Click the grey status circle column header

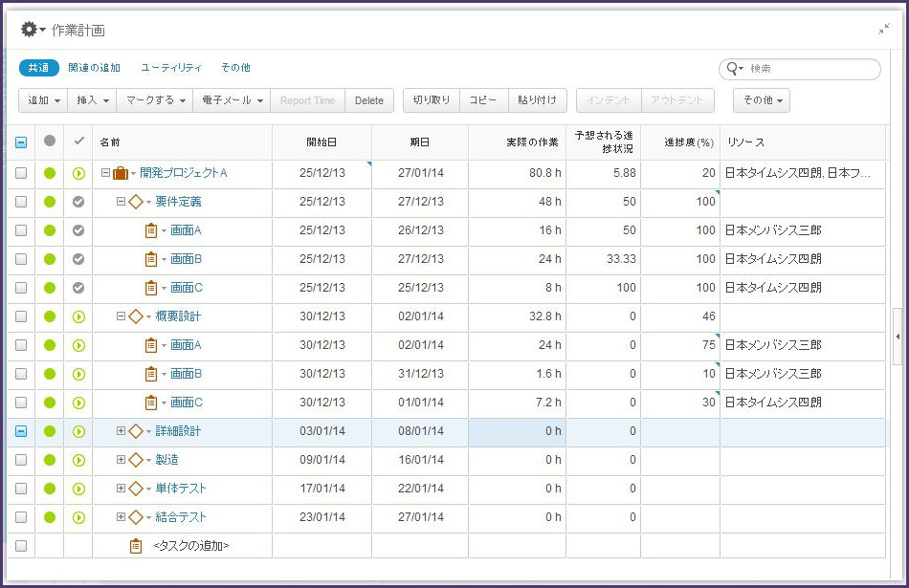point(50,141)
